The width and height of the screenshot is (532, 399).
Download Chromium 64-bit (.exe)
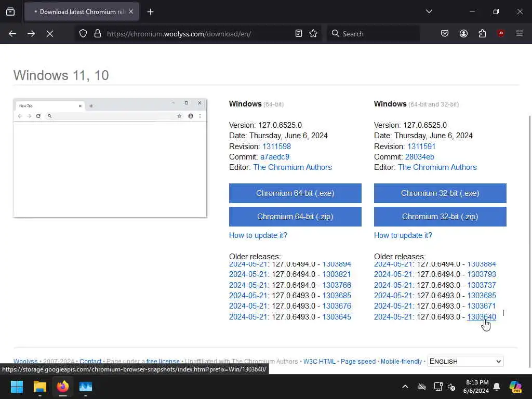click(295, 193)
